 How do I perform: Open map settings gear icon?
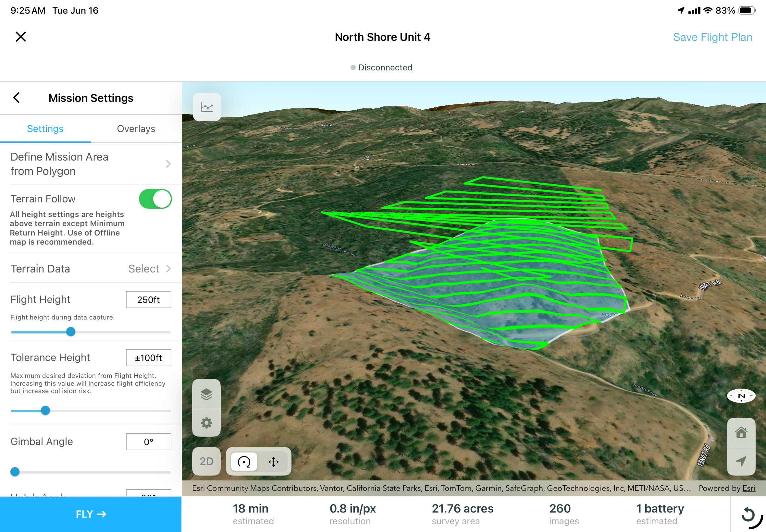(x=206, y=423)
